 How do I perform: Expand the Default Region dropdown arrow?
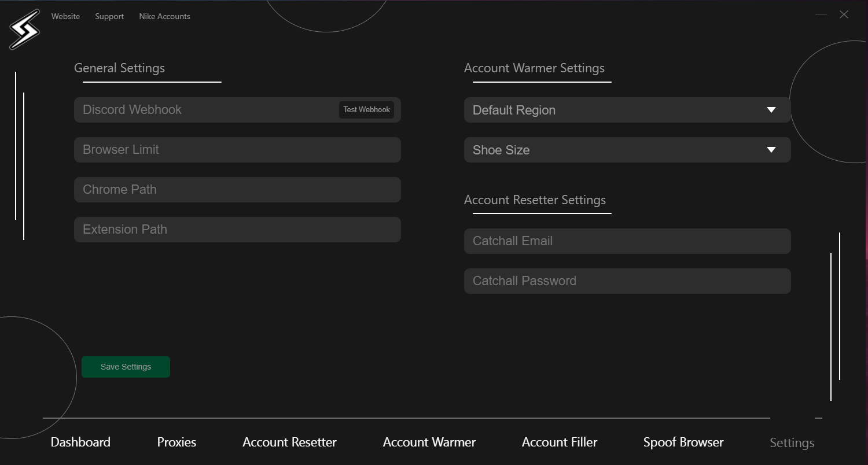(771, 110)
